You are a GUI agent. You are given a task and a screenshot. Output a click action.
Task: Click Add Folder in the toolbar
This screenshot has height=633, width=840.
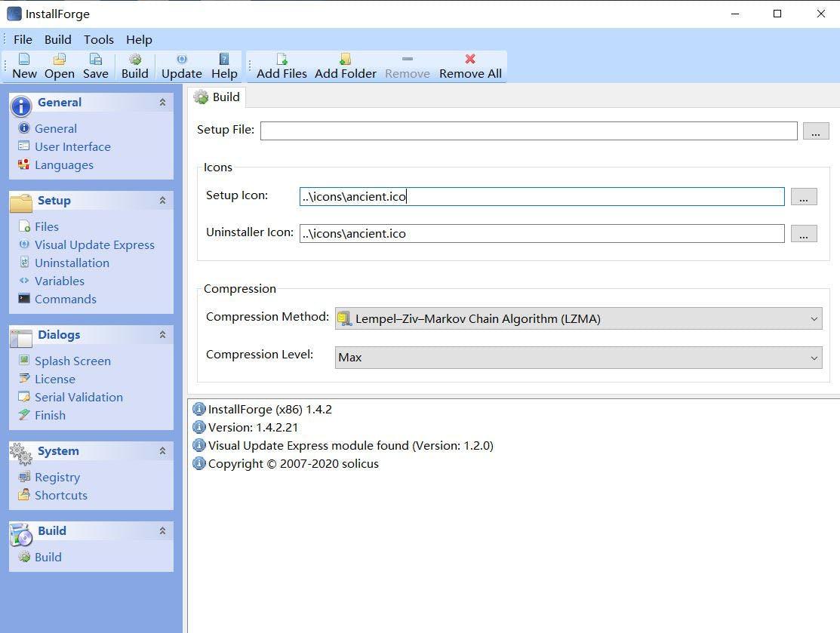[345, 66]
